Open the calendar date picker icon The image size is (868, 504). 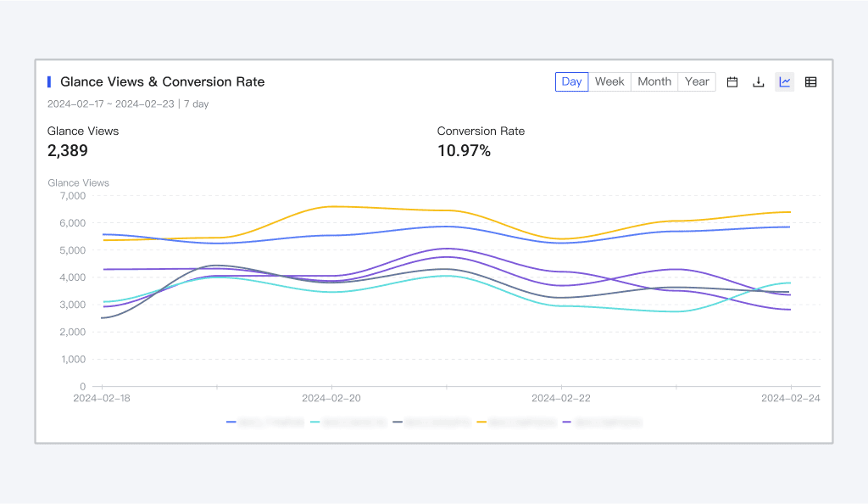pos(732,82)
